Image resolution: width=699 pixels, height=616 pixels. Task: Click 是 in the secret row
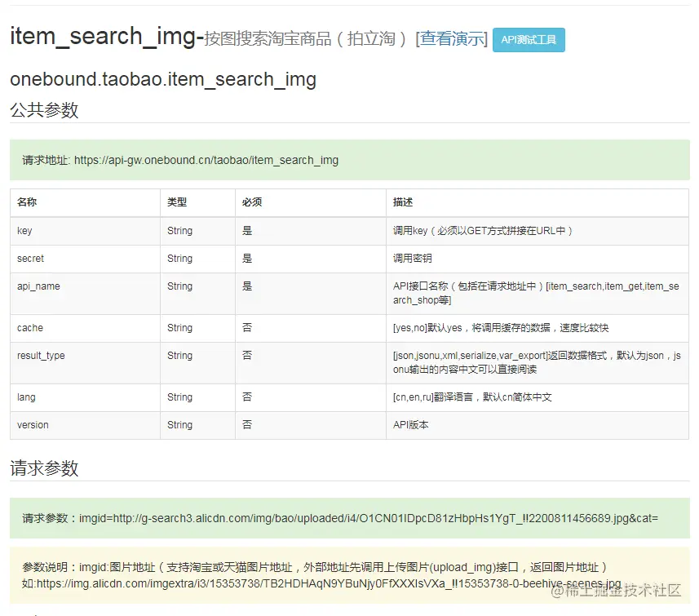[247, 259]
